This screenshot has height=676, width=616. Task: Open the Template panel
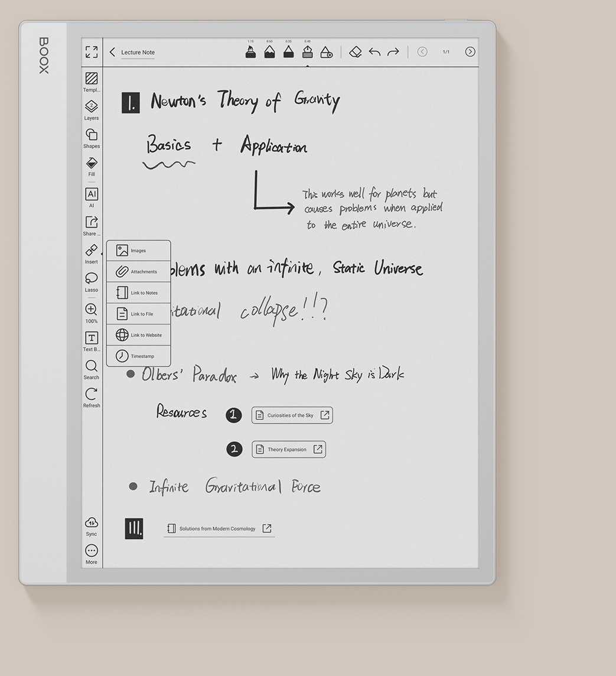[92, 82]
